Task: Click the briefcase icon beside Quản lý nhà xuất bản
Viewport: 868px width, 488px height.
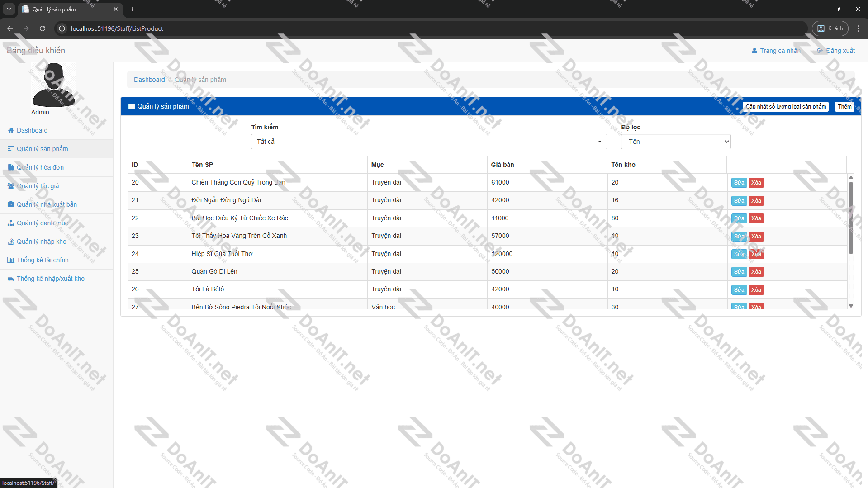Action: (11, 204)
